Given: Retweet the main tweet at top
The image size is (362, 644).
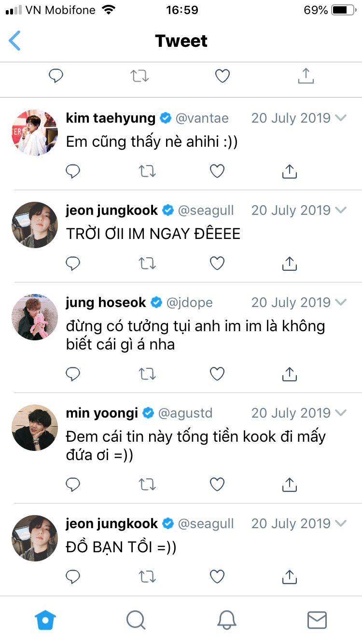Looking at the screenshot, I should [x=139, y=76].
